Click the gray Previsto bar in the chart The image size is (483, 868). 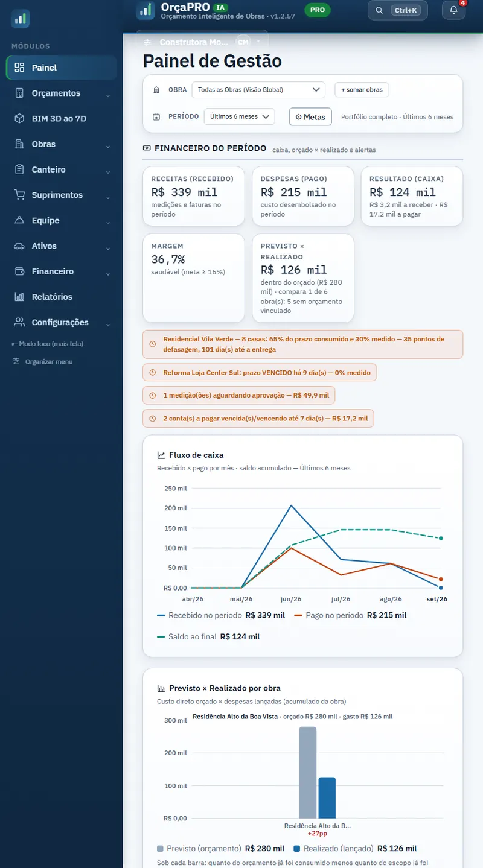[308, 772]
